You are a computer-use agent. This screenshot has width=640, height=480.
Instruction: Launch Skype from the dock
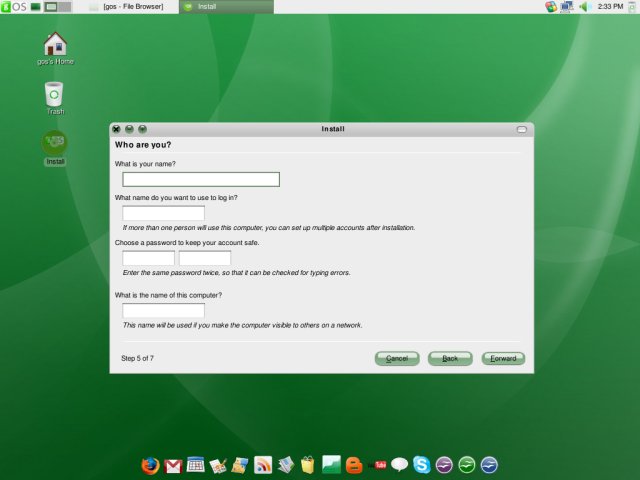tap(422, 464)
